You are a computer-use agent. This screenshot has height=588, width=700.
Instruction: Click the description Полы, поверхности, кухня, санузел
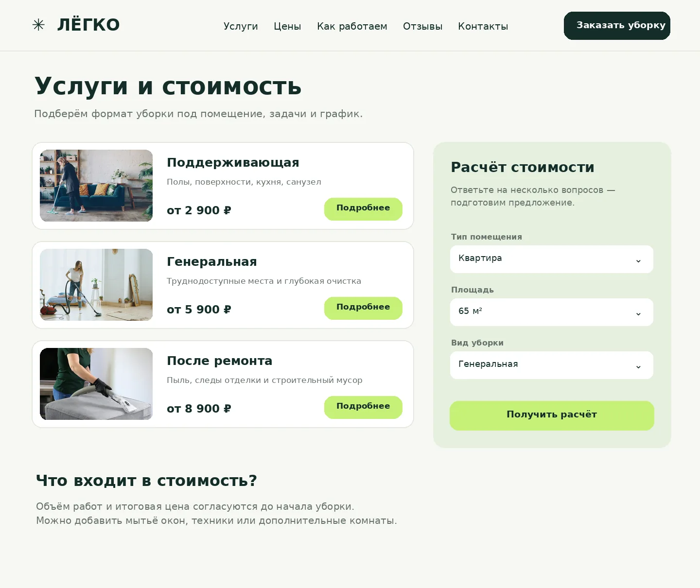244,182
